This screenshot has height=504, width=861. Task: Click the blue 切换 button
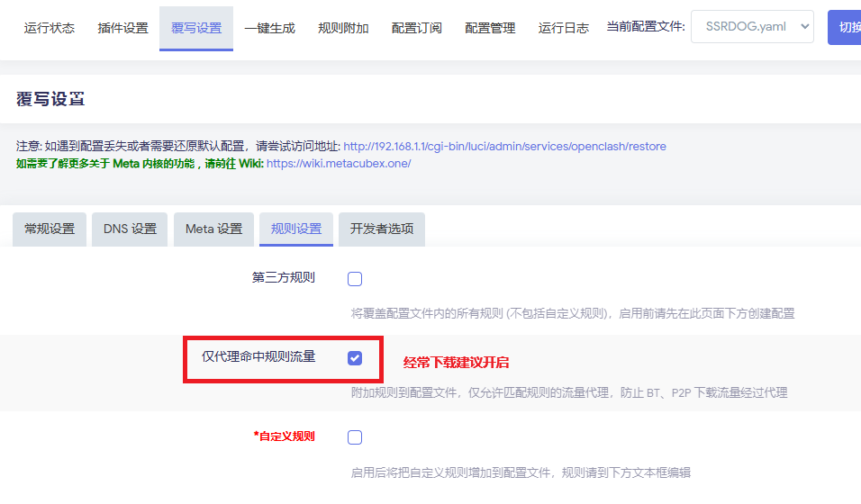coord(845,27)
